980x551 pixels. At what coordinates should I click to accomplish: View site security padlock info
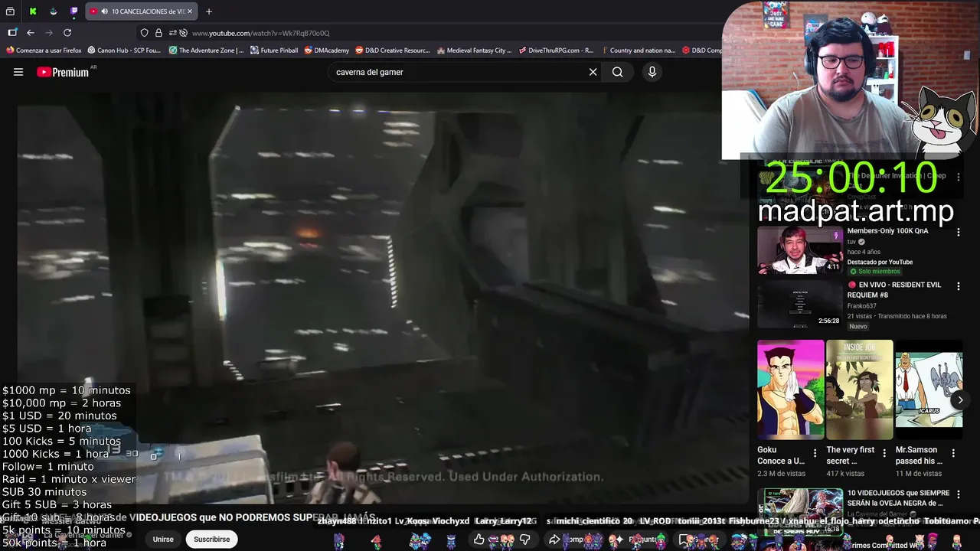pyautogui.click(x=158, y=33)
